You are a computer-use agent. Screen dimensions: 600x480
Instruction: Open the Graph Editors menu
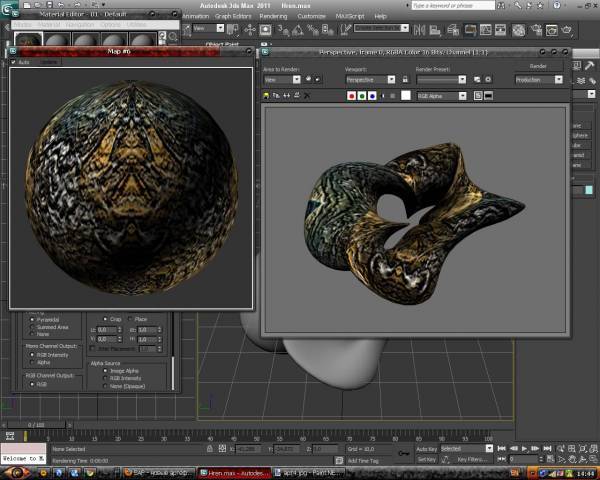click(234, 16)
